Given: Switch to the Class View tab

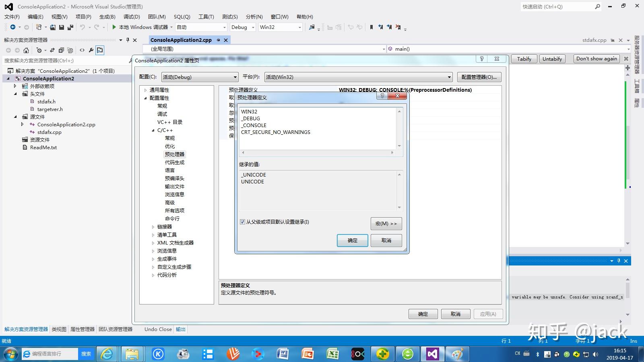Looking at the screenshot, I should 59,329.
